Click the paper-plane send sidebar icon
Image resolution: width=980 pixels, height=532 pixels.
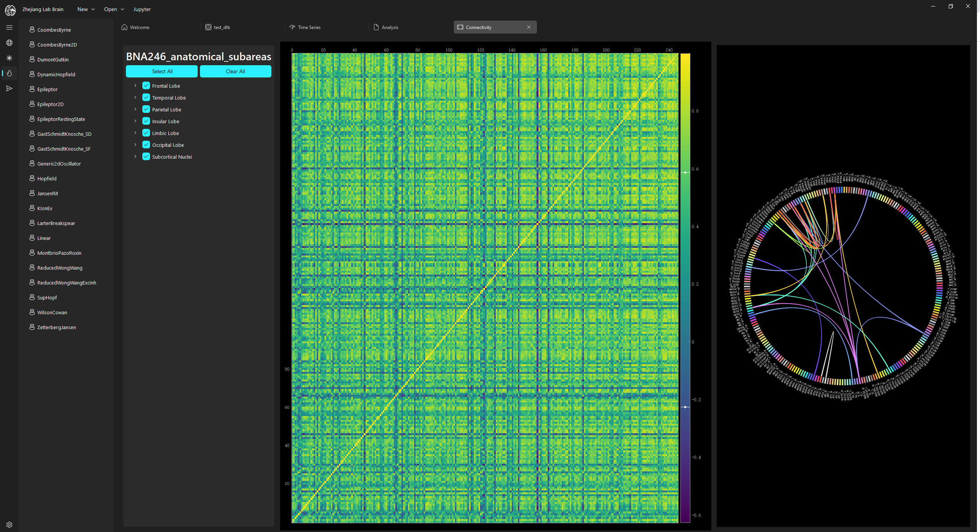[x=10, y=88]
